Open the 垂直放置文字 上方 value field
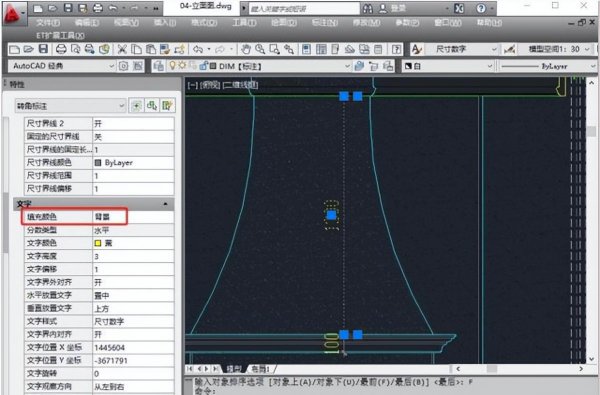Screen dimensions: 600x395 tap(133, 308)
